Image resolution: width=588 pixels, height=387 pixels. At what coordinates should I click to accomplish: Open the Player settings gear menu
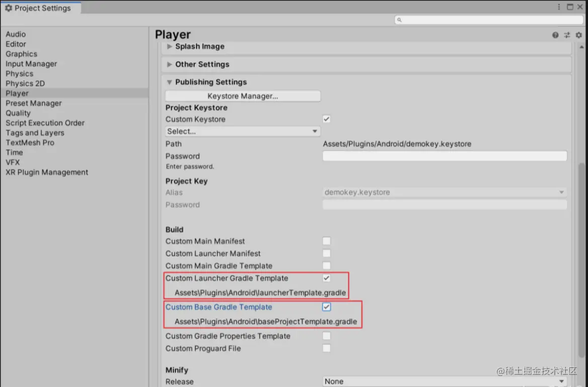[x=578, y=35]
